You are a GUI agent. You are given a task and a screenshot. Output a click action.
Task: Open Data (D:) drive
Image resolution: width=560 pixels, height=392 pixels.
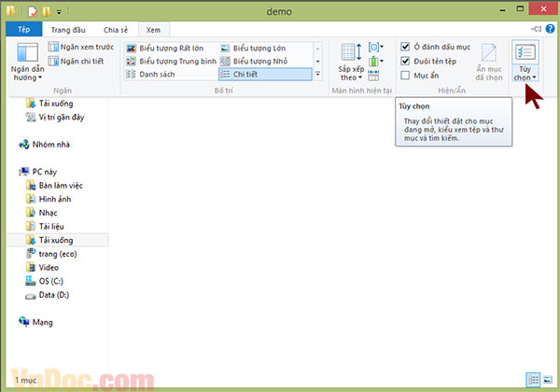click(48, 295)
